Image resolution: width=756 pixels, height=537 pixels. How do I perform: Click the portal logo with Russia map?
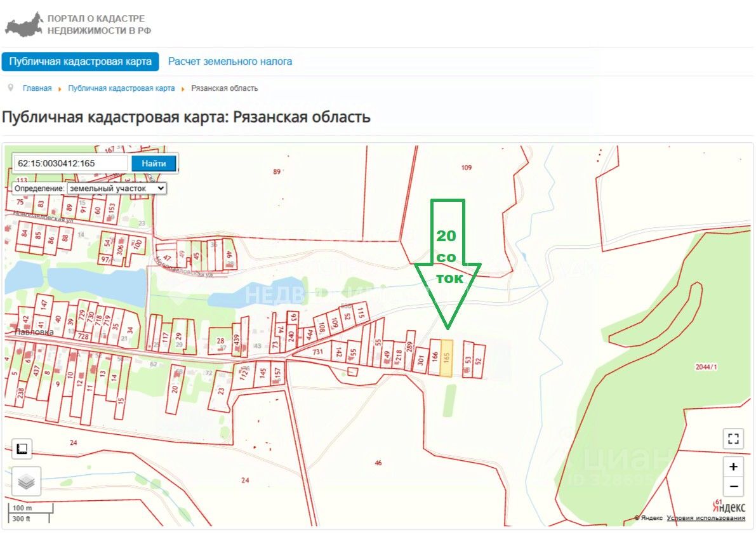[x=24, y=25]
